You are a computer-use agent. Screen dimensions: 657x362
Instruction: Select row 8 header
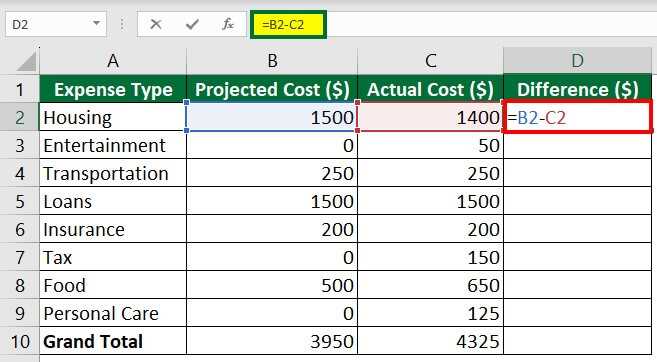coord(20,285)
